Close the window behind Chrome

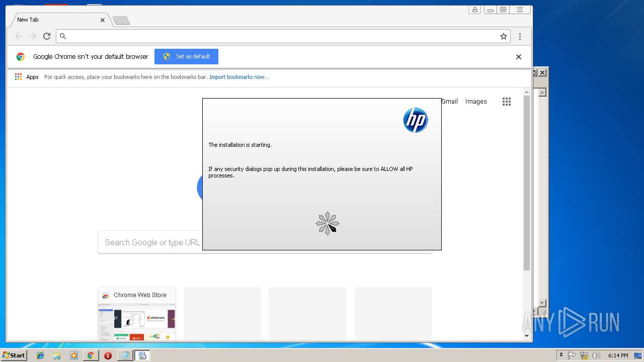[542, 73]
